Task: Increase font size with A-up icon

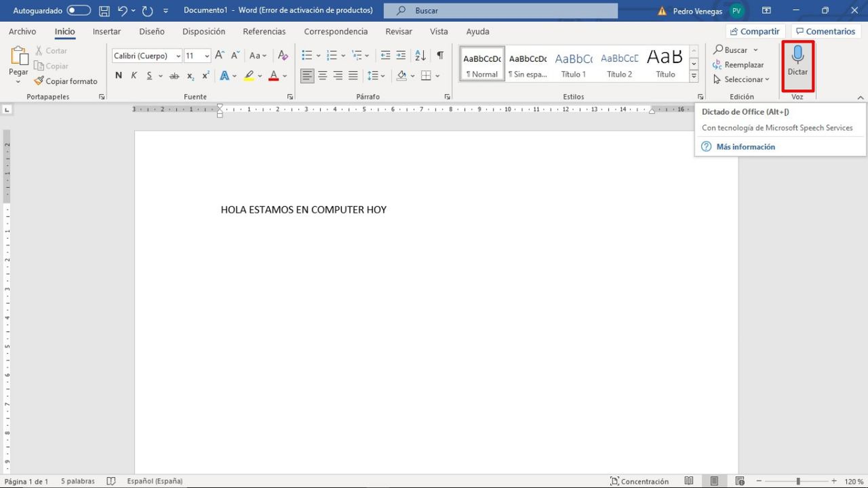Action: pyautogui.click(x=220, y=55)
